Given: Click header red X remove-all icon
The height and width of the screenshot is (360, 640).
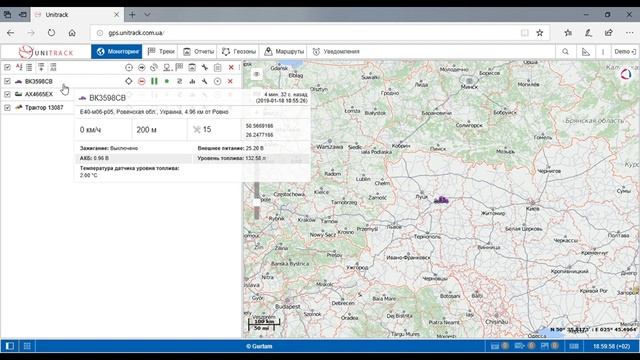Looking at the screenshot, I should tap(231, 67).
